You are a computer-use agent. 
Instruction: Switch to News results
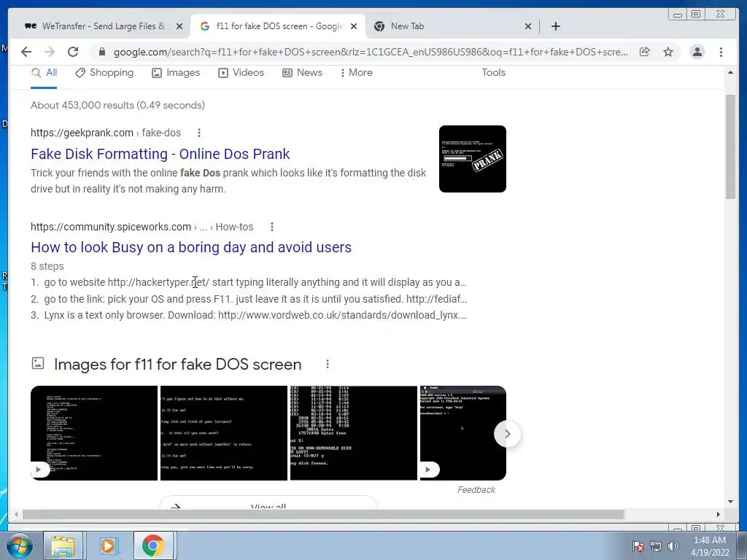point(302,73)
